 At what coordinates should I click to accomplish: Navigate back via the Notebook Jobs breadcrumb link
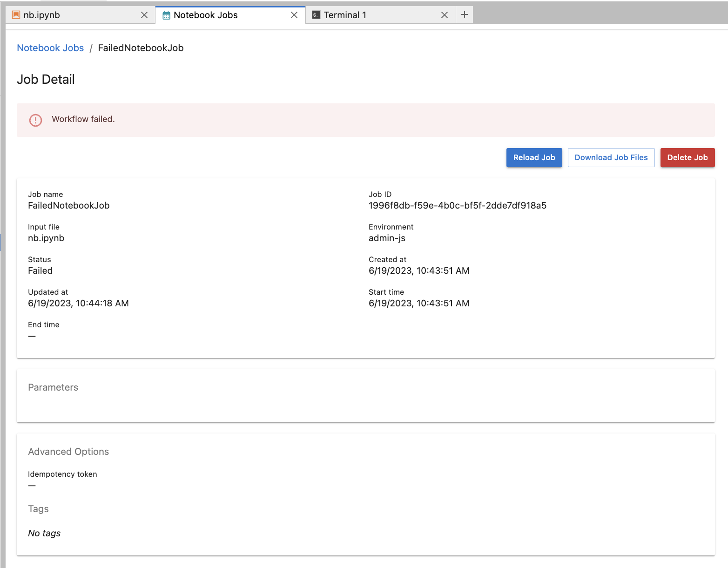click(x=50, y=47)
